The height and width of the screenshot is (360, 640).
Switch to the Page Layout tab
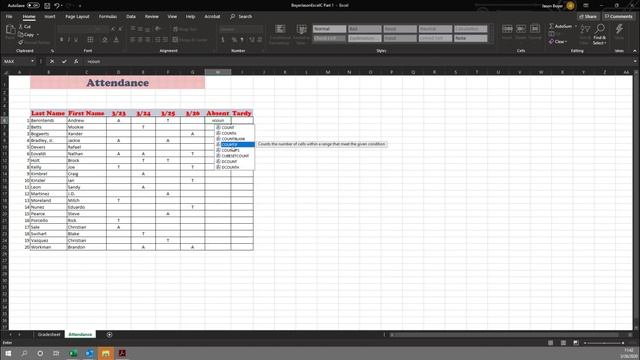coord(77,16)
